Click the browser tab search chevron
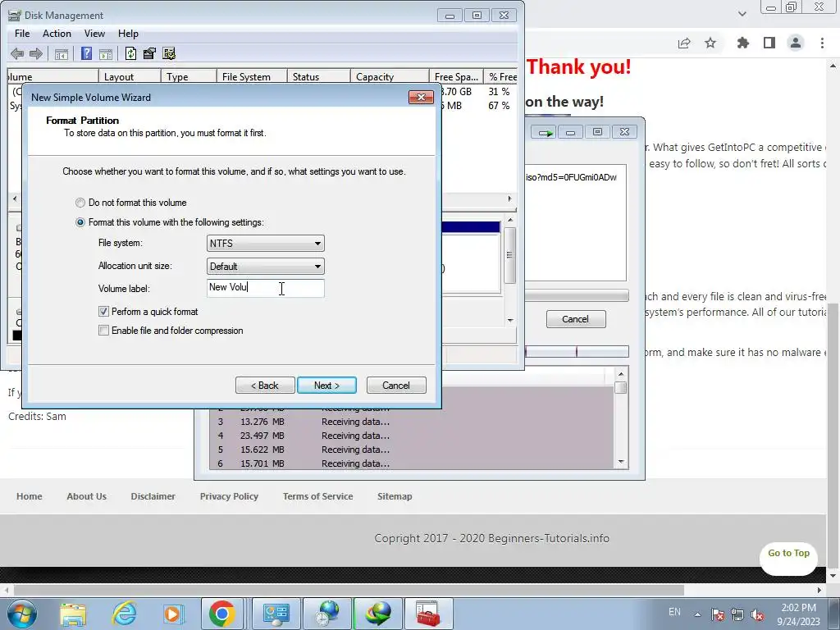This screenshot has width=840, height=630. pos(742,14)
